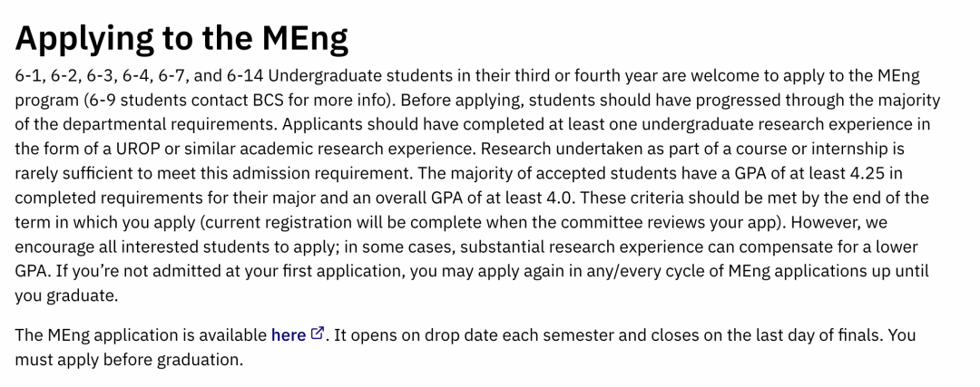Click the 'Applying to the MEng' heading
Viewport: 980px width, 387px height.
pyautogui.click(x=181, y=37)
